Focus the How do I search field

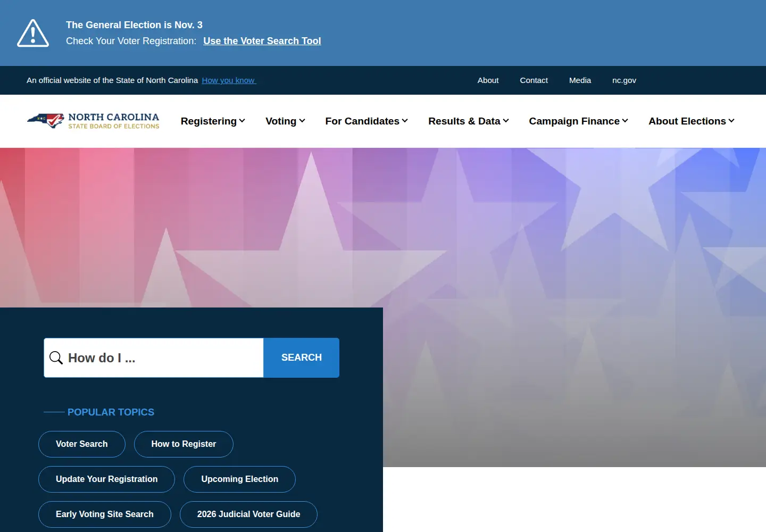(x=154, y=358)
